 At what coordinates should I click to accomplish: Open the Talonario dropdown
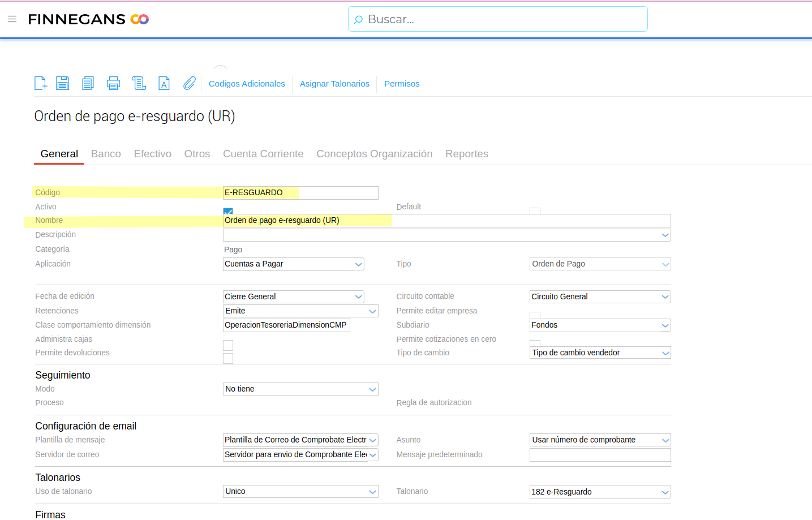[x=665, y=492]
